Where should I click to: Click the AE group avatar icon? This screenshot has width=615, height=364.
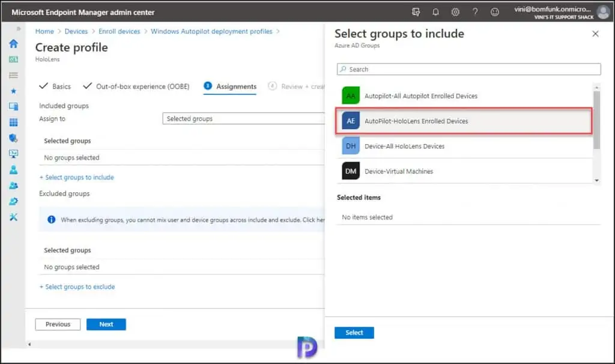click(351, 121)
